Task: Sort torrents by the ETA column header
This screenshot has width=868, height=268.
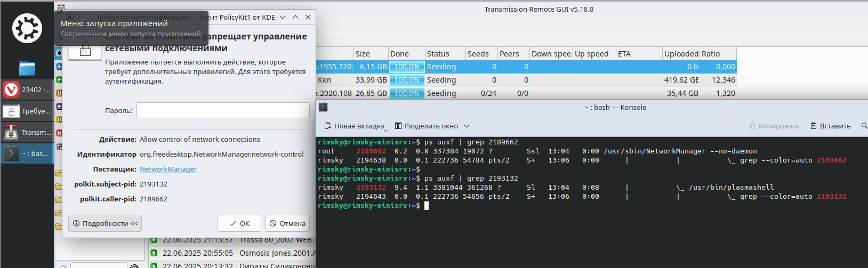Action: [639, 54]
